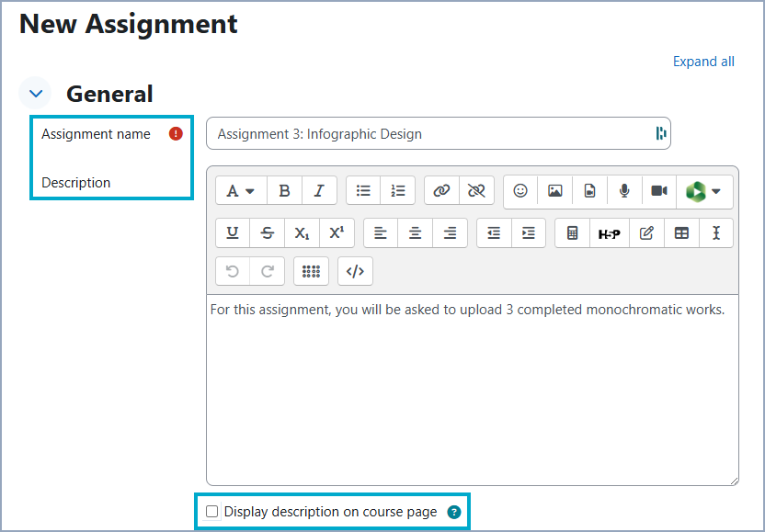
Task: Record an audio clip
Action: (x=624, y=191)
